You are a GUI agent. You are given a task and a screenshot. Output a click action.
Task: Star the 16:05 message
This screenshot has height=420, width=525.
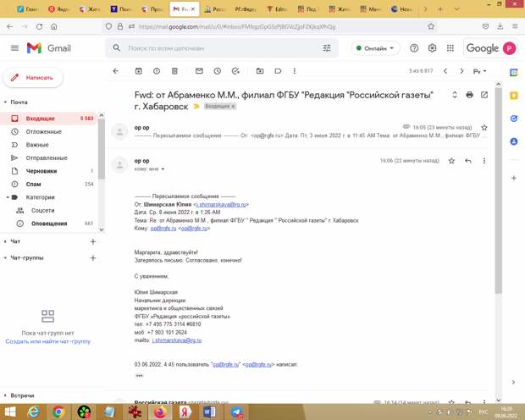pyautogui.click(x=484, y=127)
